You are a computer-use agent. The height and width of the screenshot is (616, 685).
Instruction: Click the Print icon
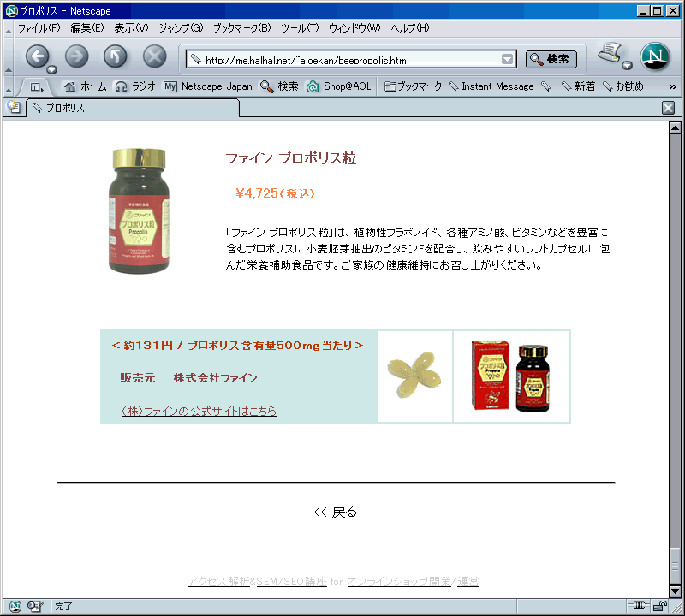[x=610, y=53]
